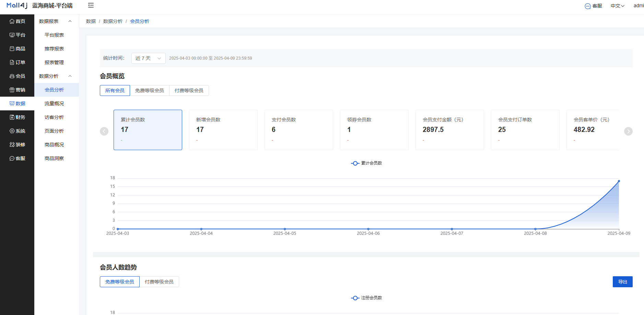The image size is (644, 315).
Task: Open 商品洞察 in the submenu
Action: coord(57,158)
